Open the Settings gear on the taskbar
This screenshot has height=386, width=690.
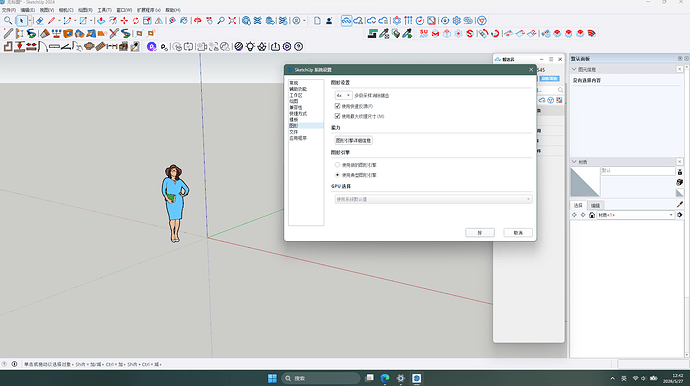point(400,378)
